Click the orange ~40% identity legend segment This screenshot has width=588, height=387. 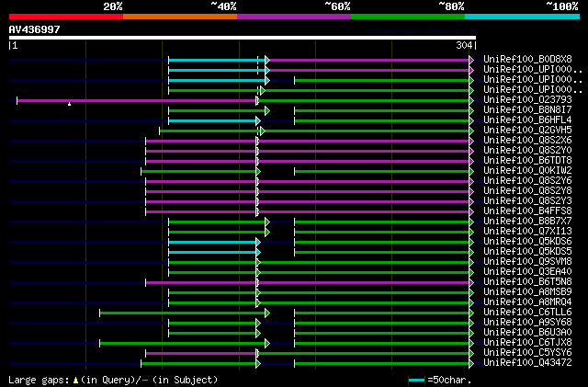pos(180,17)
